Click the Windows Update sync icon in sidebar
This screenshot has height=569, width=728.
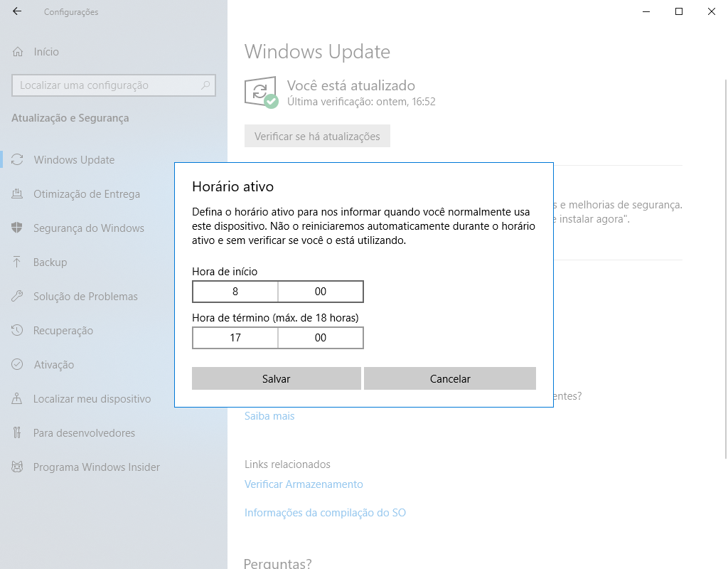pos(17,160)
